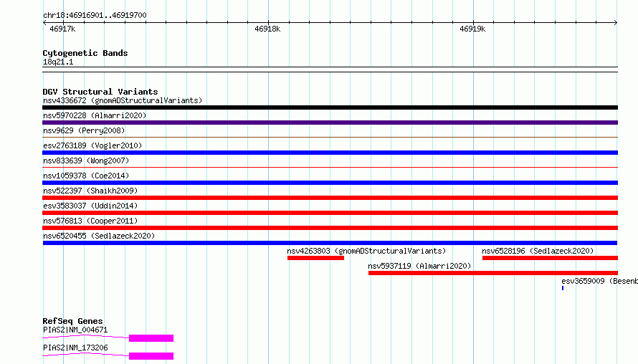Click the nsv6528196 (Sedlazeck2020) label
The image size is (638, 364).
click(538, 251)
